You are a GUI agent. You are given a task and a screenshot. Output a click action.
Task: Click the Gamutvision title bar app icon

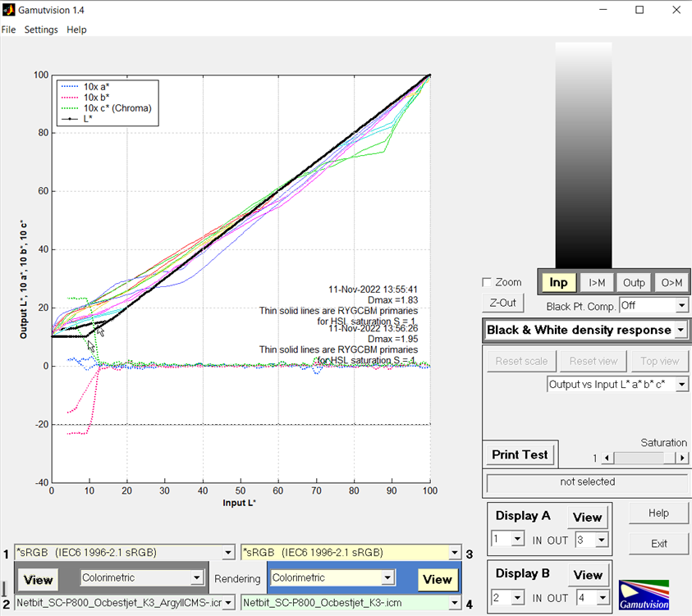coord(9,10)
